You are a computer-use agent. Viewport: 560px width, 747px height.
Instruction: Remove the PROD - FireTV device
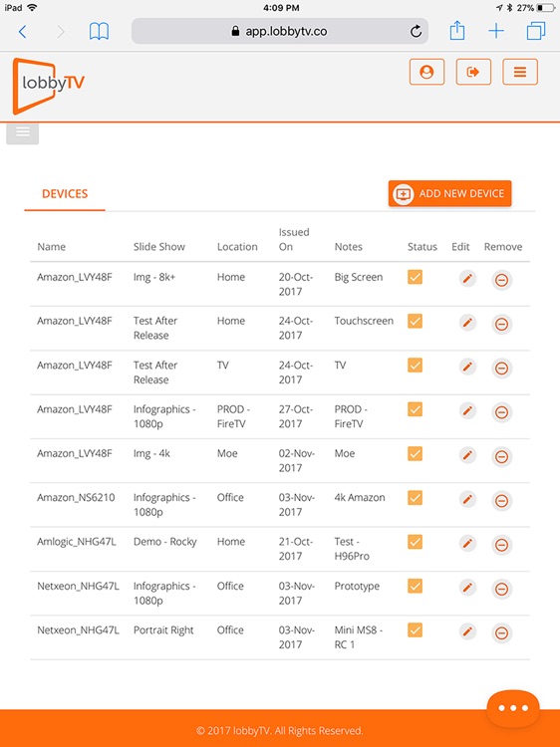501,412
